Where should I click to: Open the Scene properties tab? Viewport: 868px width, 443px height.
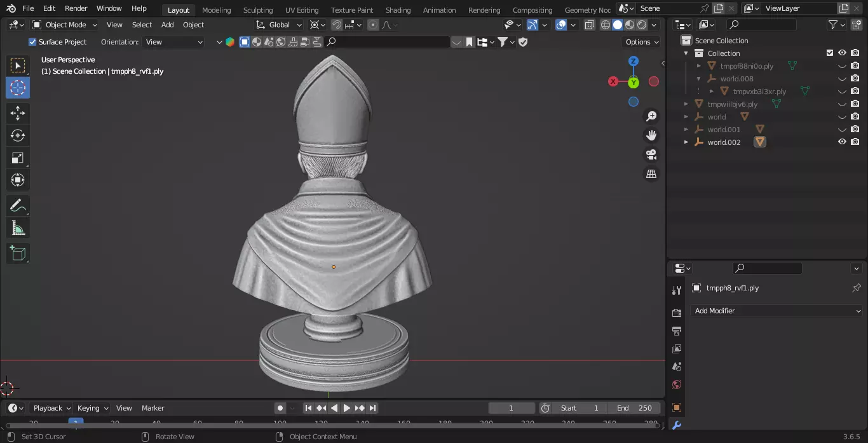[x=677, y=367]
